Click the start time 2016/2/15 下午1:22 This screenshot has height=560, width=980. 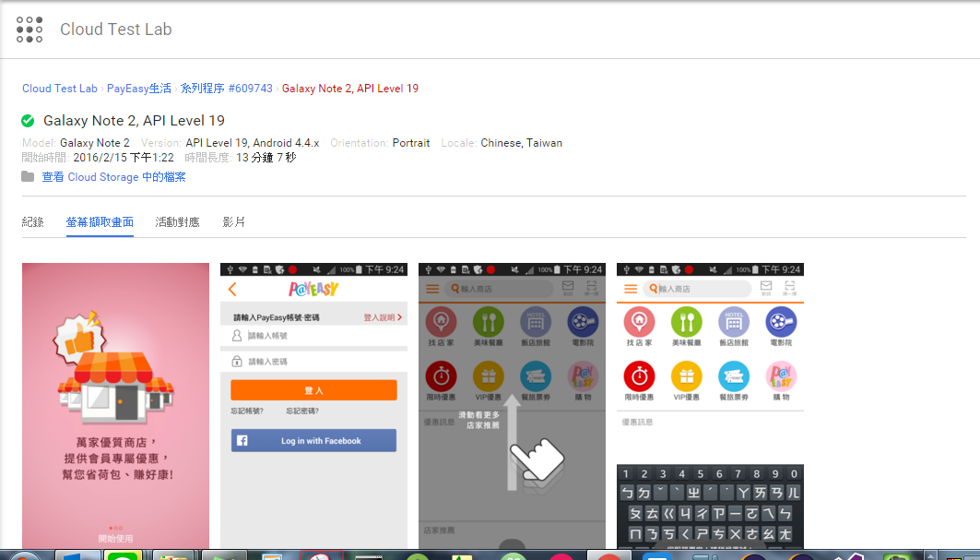pos(124,158)
